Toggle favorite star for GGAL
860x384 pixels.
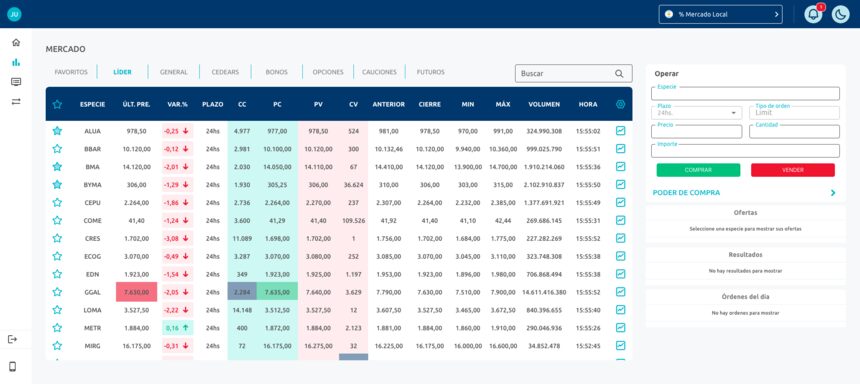[57, 292]
